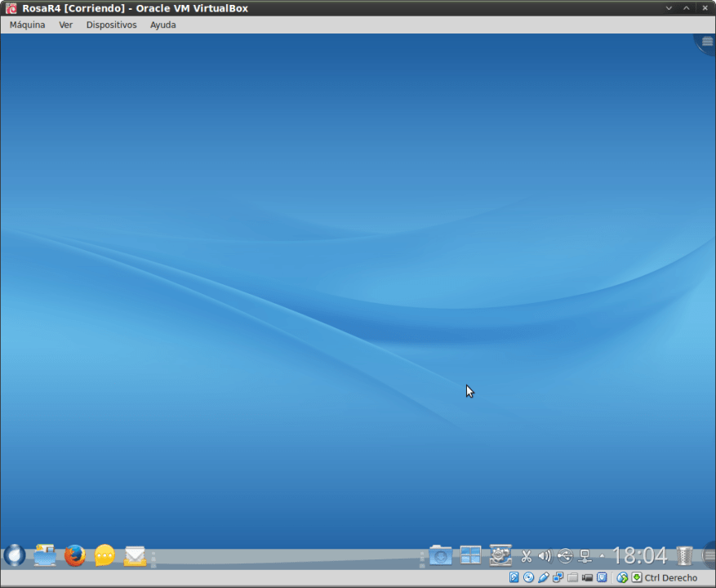This screenshot has width=716, height=588.
Task: Click the 18:04 clock
Action: click(x=639, y=556)
